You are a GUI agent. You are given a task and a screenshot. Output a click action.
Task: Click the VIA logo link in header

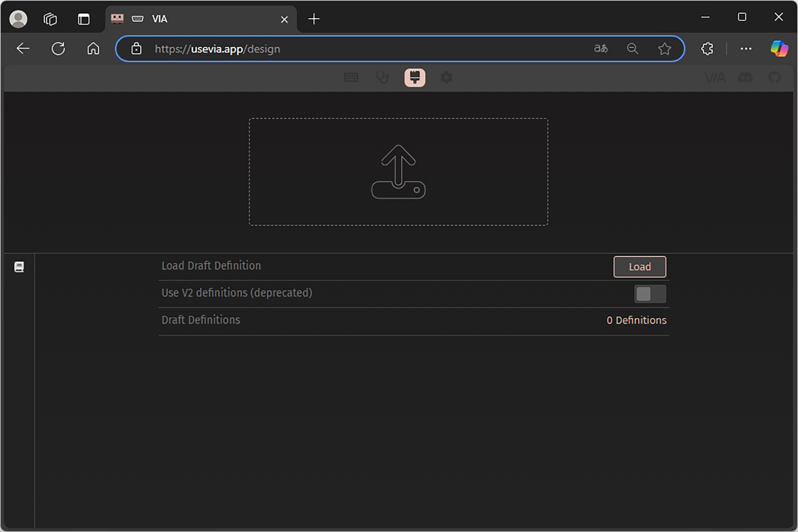715,77
